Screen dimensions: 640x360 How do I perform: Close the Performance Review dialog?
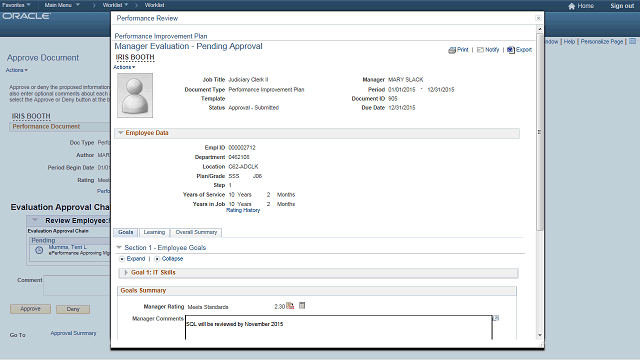coord(538,18)
